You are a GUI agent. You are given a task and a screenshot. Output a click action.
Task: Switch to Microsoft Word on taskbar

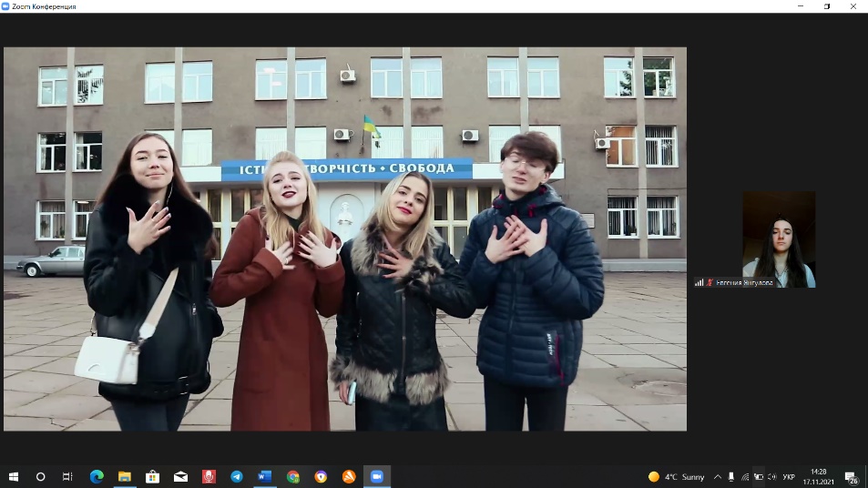pyautogui.click(x=265, y=476)
